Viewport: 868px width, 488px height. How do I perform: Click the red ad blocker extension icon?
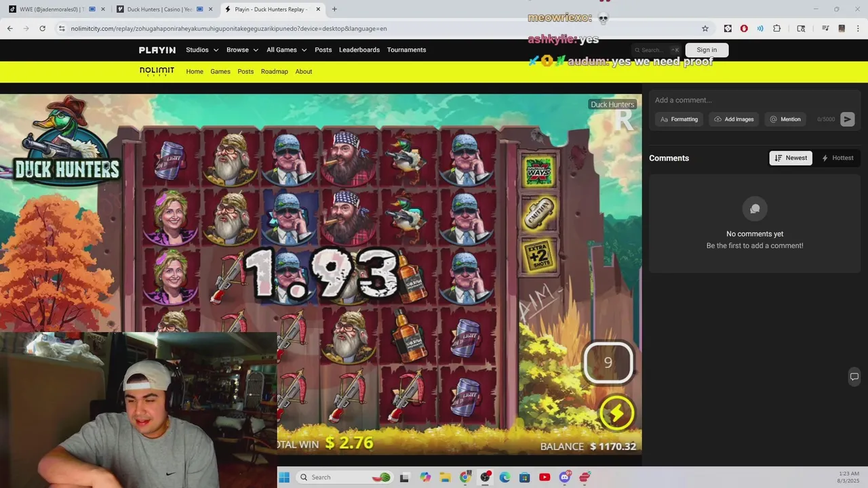coord(744,28)
